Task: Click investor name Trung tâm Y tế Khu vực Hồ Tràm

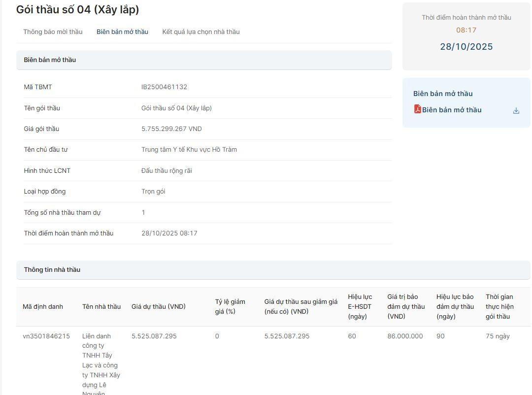Action: tap(189, 150)
